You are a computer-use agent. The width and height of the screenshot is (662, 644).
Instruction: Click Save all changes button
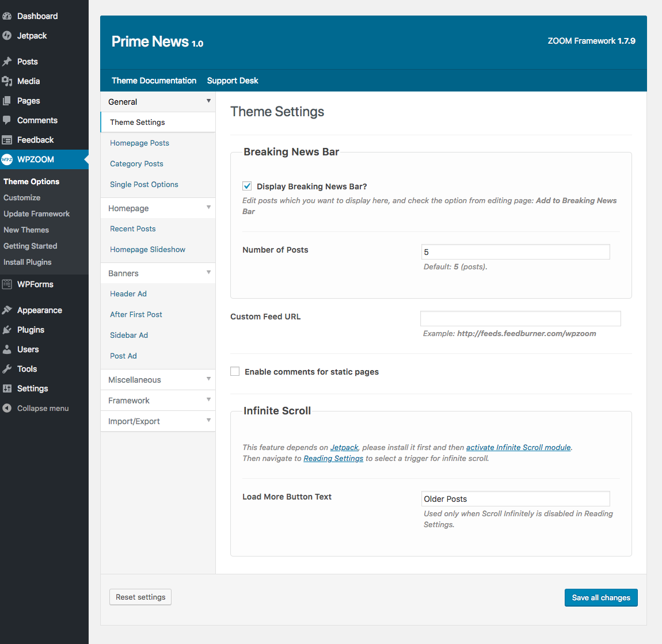[601, 597]
